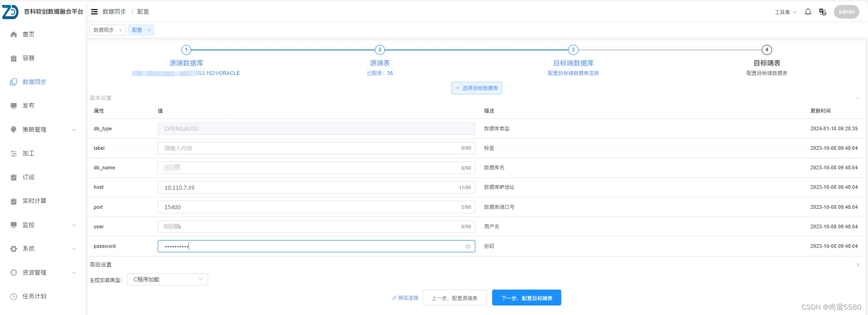Image resolution: width=868 pixels, height=315 pixels.
Task: Click the 测试连接 link
Action: point(405,298)
